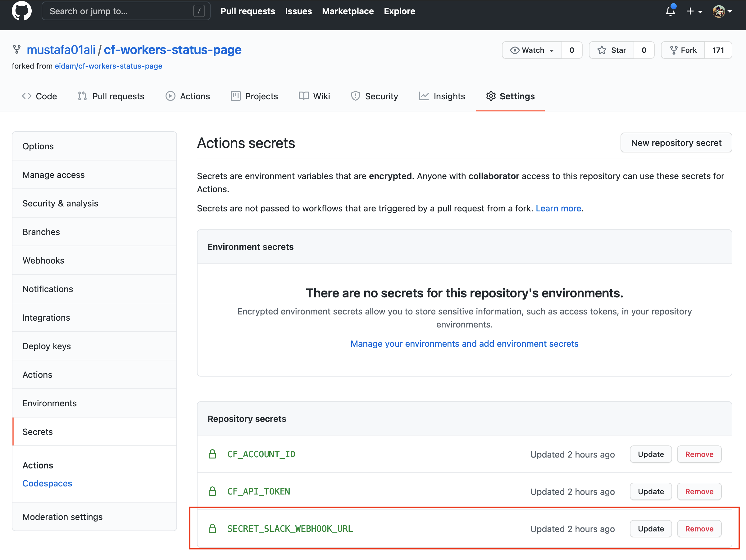
Task: Select Secrets in settings sidebar
Action: pyautogui.click(x=94, y=432)
